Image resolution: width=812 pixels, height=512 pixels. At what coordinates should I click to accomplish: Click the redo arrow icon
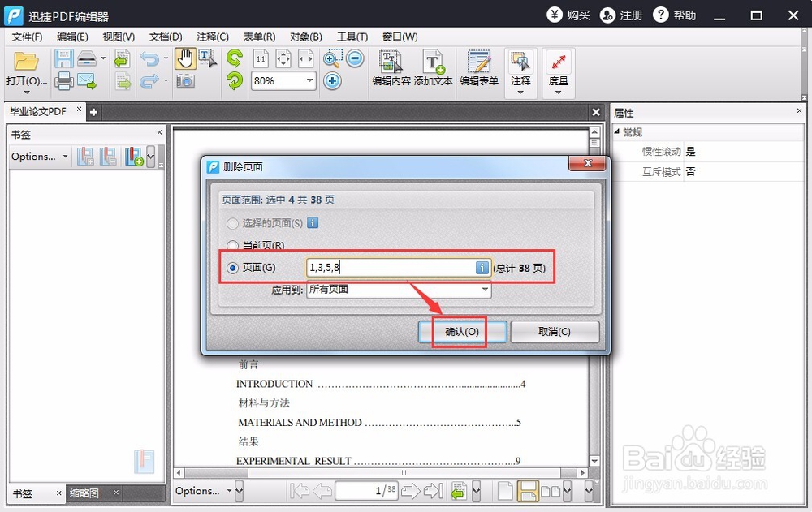pos(150,81)
